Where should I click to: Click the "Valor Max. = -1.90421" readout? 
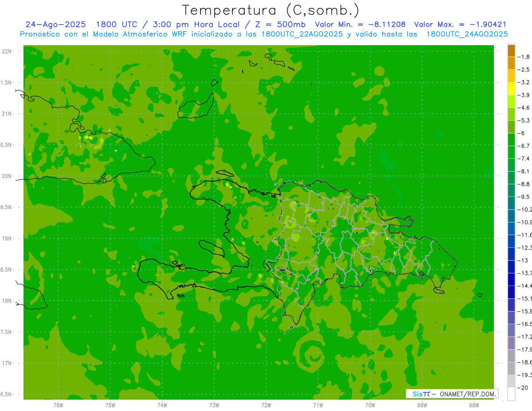click(x=460, y=25)
